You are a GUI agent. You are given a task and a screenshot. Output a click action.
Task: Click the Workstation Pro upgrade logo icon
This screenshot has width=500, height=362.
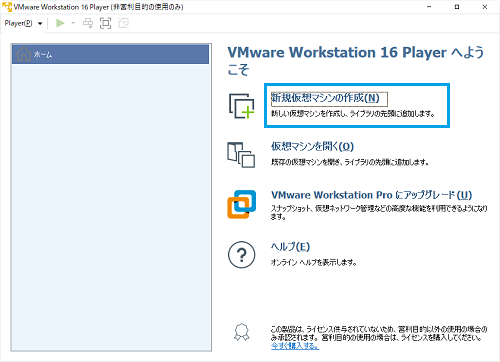pyautogui.click(x=242, y=204)
